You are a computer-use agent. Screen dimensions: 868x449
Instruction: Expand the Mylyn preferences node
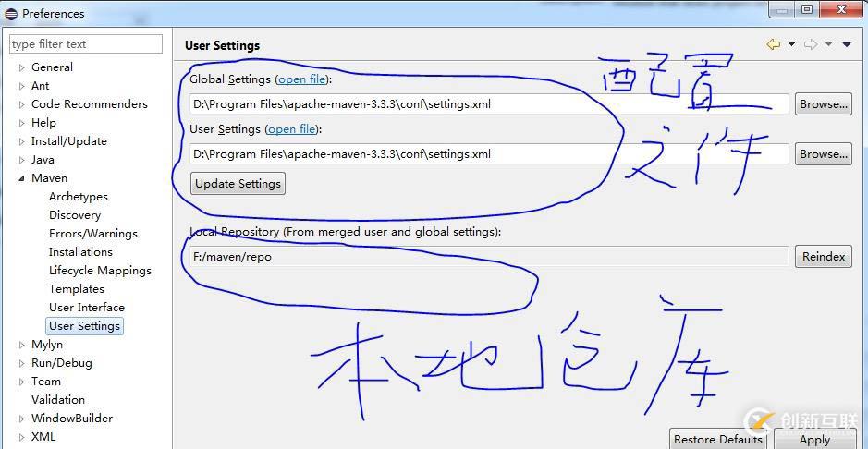[x=21, y=345]
